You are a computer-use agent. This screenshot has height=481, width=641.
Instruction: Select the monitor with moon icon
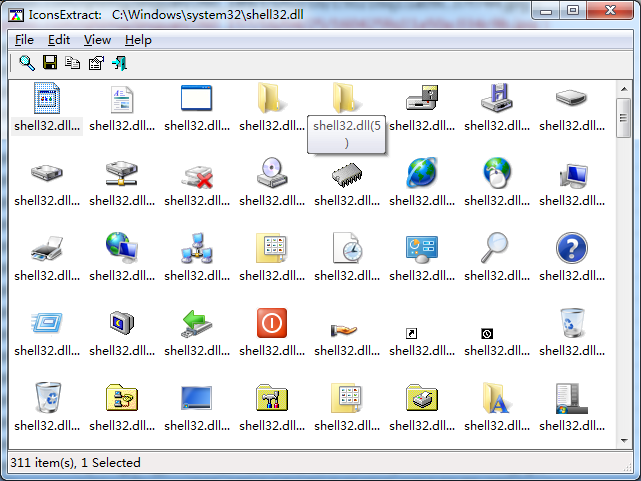pyautogui.click(x=122, y=323)
